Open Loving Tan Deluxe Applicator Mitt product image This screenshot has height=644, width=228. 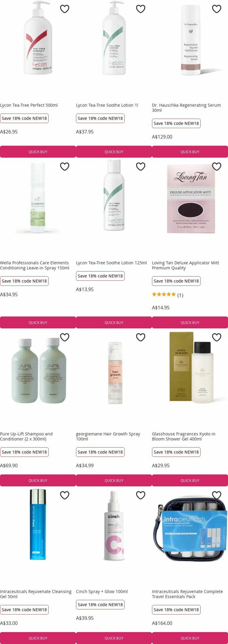click(191, 199)
